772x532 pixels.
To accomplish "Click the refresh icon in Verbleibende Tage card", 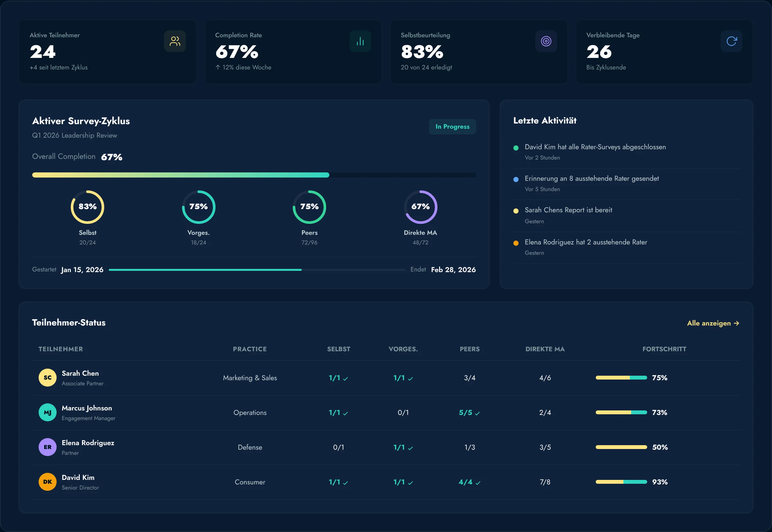I will [731, 41].
